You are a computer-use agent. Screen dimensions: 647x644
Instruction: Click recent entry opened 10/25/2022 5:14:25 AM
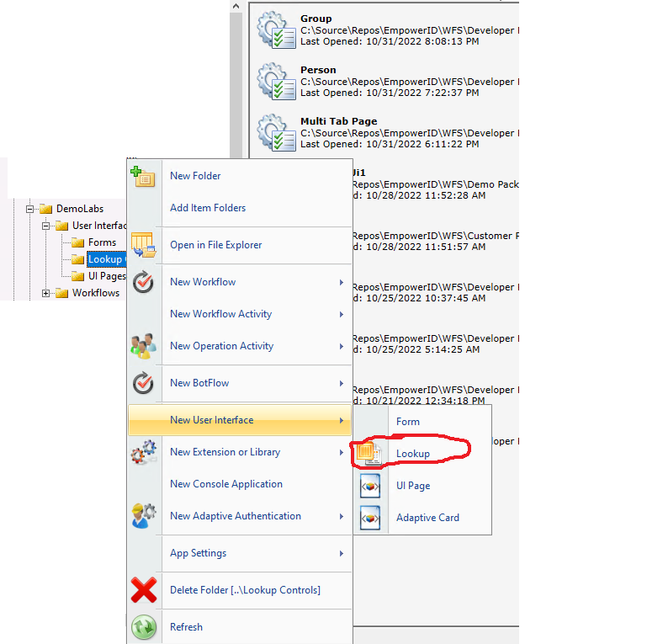(436, 343)
